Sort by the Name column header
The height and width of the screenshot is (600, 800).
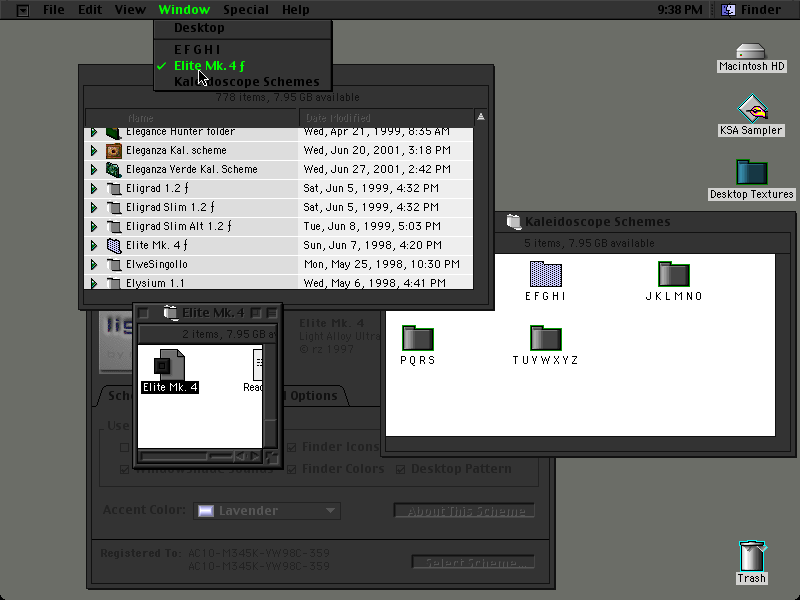[192, 118]
